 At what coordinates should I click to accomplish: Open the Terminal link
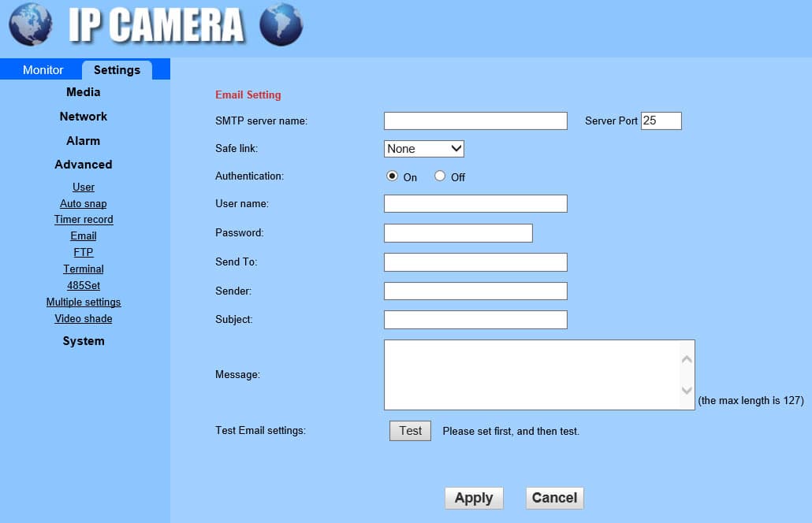click(84, 269)
